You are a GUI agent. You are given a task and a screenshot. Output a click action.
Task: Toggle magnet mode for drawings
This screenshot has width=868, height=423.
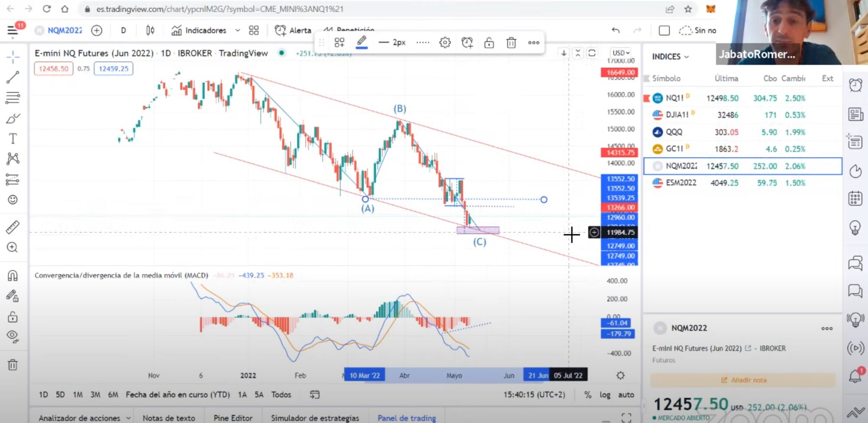(x=13, y=276)
